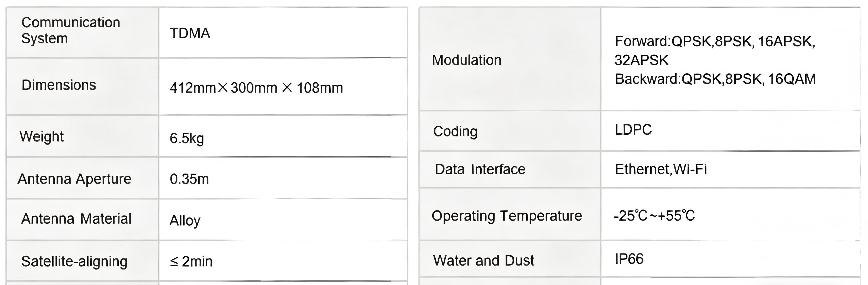Select the ≤ 2min value
Screen dimensions: 868x285
(191, 261)
